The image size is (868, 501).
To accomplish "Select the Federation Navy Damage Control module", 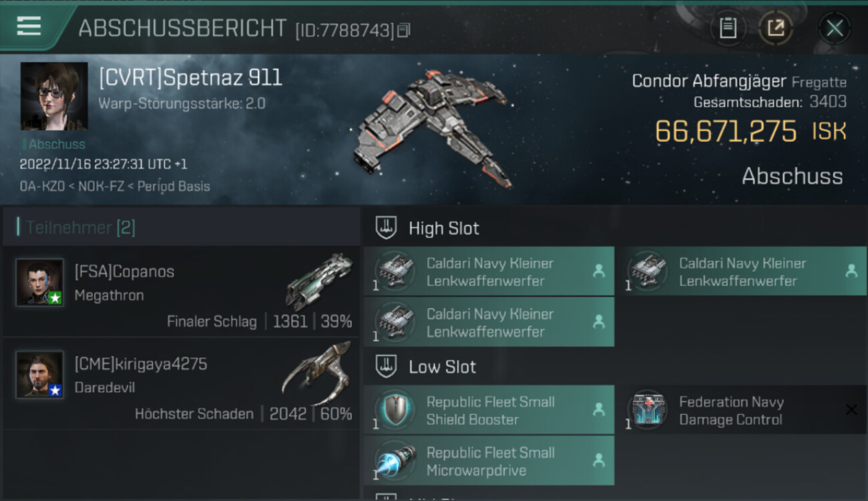I will (741, 410).
